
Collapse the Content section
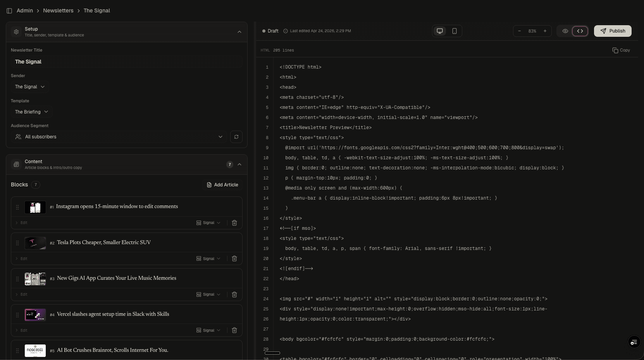click(x=239, y=164)
